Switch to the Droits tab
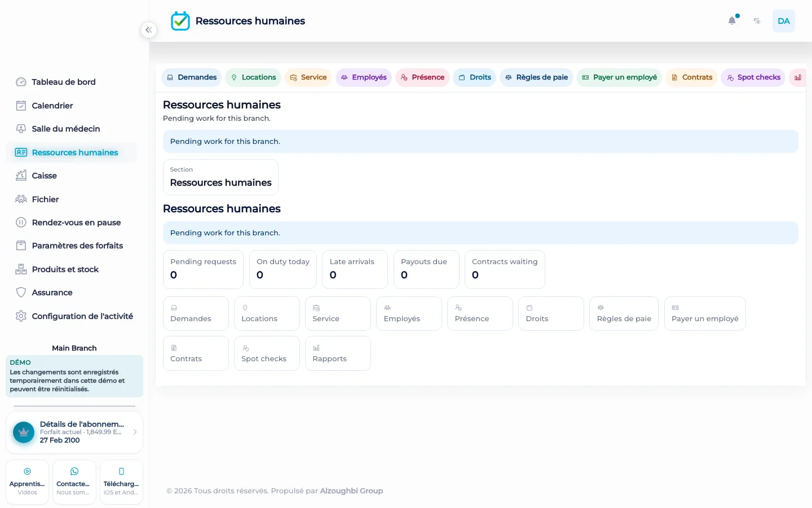The height and width of the screenshot is (508, 812). point(475,77)
